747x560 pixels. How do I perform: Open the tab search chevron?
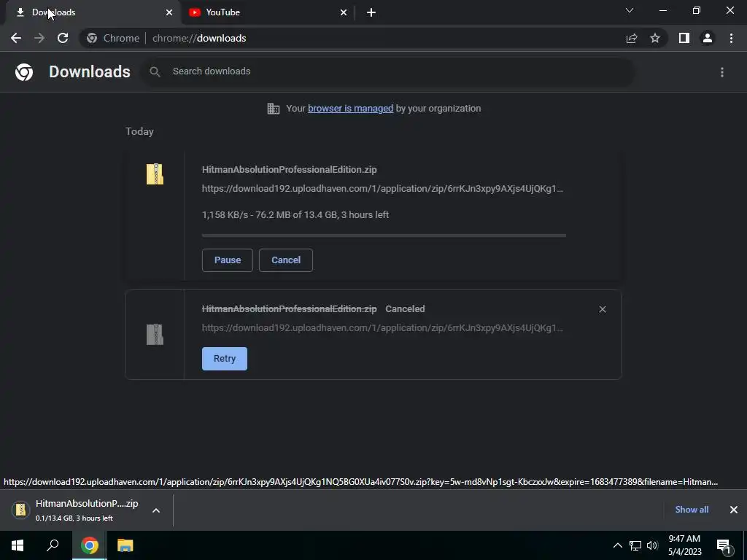coord(630,10)
